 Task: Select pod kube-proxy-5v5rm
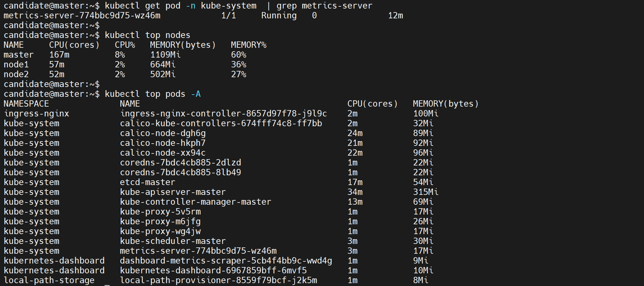[160, 212]
